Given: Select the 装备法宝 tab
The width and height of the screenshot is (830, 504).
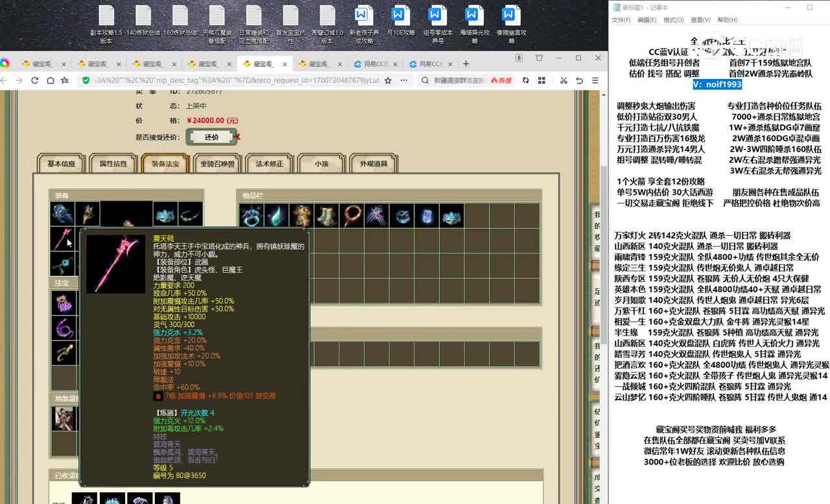Looking at the screenshot, I should pos(165,164).
